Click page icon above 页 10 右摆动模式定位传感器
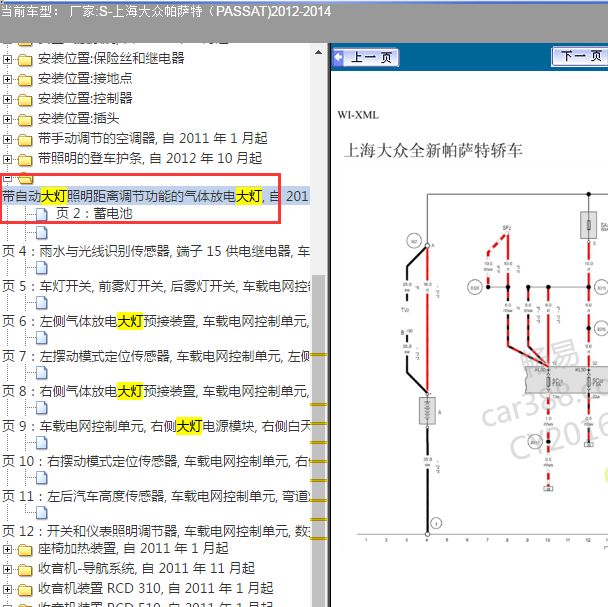The height and width of the screenshot is (607, 608). (42, 443)
